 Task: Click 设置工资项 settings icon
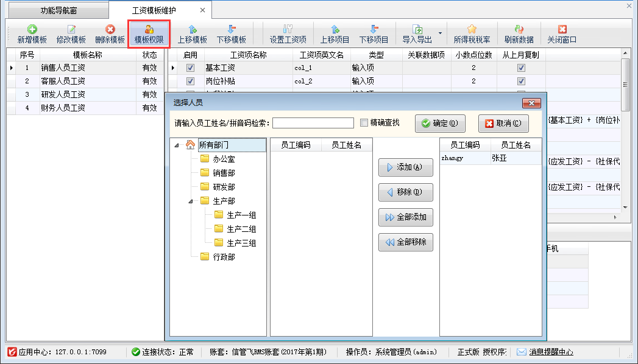289,29
